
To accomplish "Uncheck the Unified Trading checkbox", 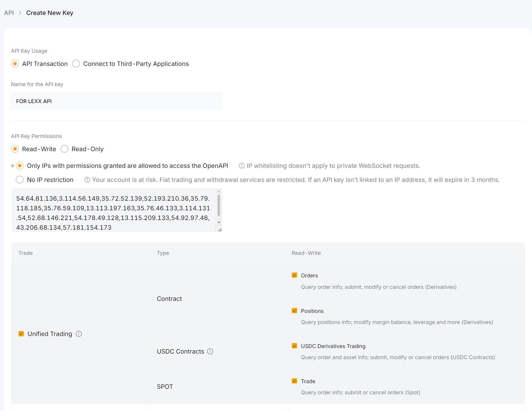I will click(21, 334).
